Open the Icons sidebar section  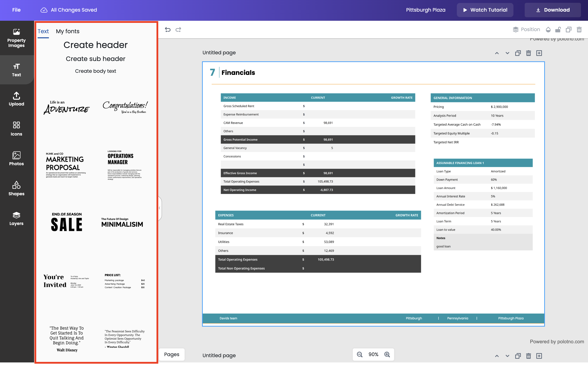tap(16, 129)
